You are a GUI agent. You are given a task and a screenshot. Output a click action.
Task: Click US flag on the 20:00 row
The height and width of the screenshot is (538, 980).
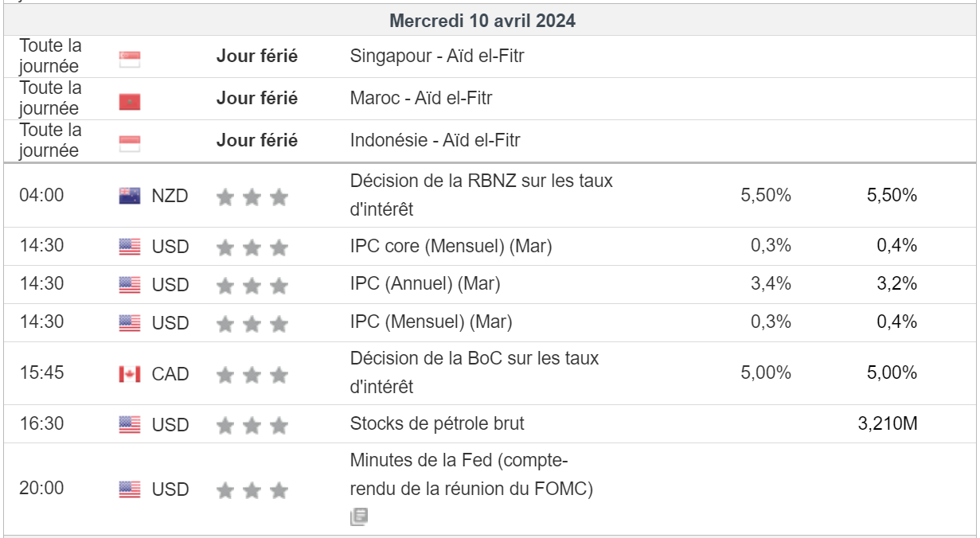click(x=130, y=489)
